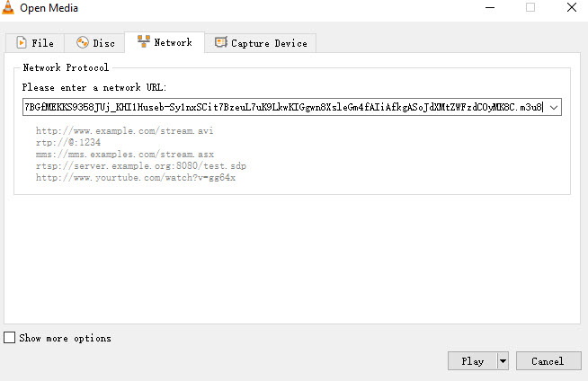This screenshot has height=381, width=588.
Task: Select the File tab label
Action: pos(42,43)
